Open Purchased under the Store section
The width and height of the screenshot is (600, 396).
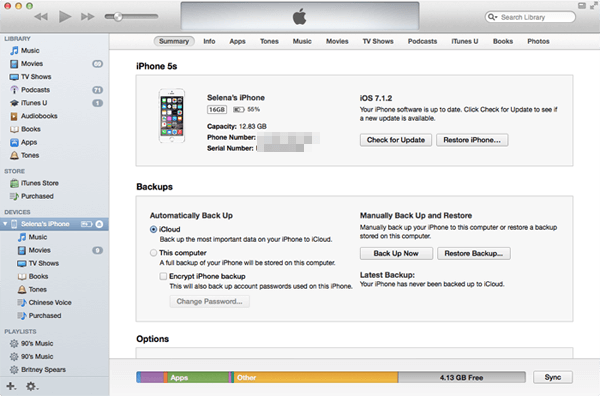(31, 196)
